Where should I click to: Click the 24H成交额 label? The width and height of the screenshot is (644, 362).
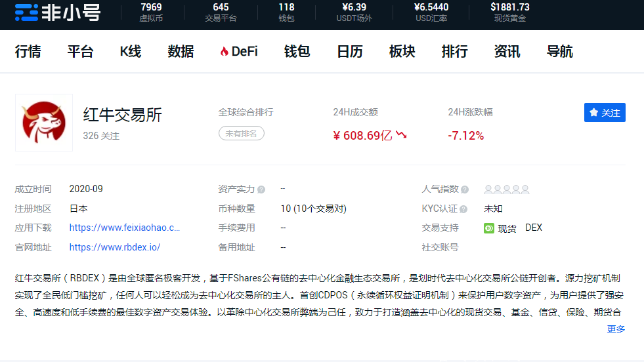point(355,112)
